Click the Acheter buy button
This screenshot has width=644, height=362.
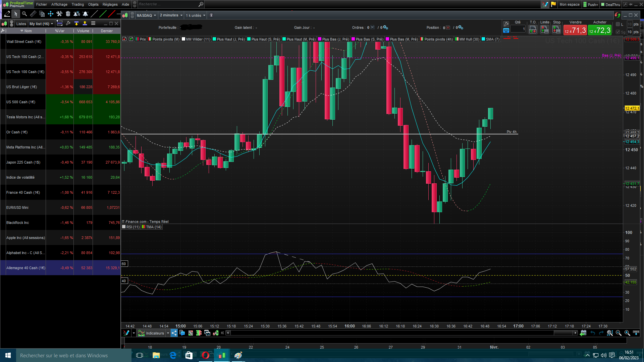pyautogui.click(x=600, y=30)
